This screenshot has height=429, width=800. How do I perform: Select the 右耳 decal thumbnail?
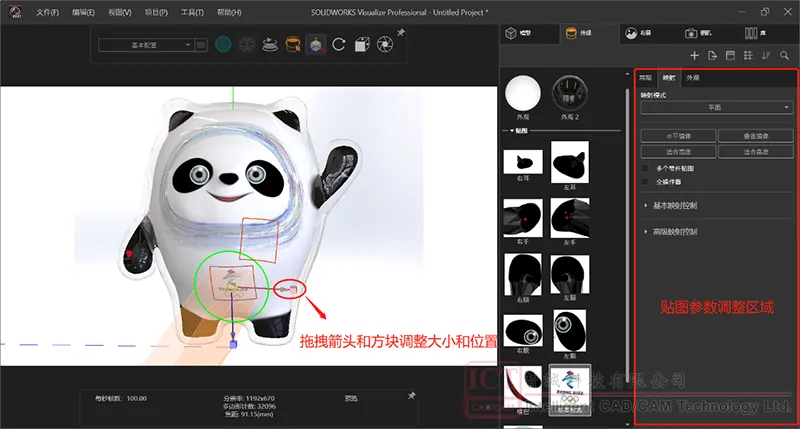pos(523,162)
